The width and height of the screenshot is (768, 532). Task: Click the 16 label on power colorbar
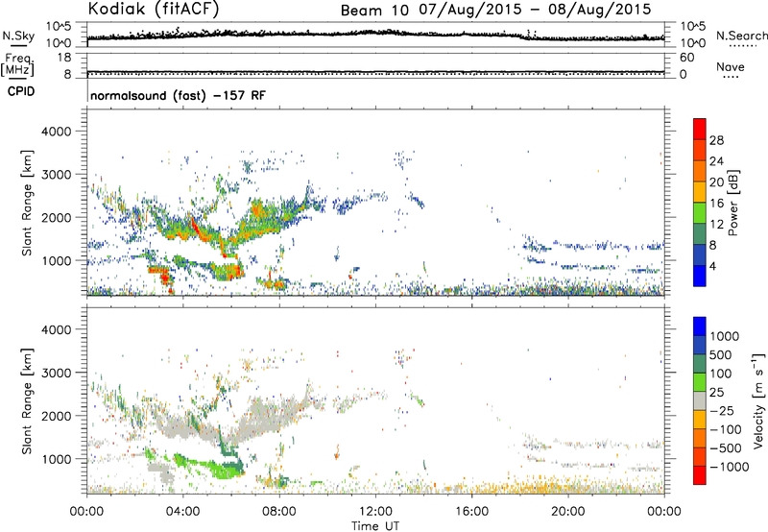click(716, 204)
